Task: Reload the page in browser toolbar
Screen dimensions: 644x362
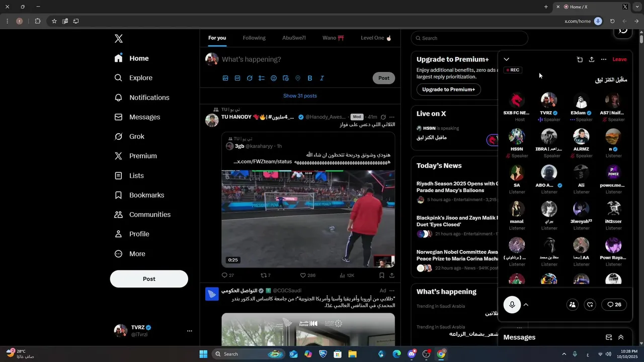Action: (612, 21)
